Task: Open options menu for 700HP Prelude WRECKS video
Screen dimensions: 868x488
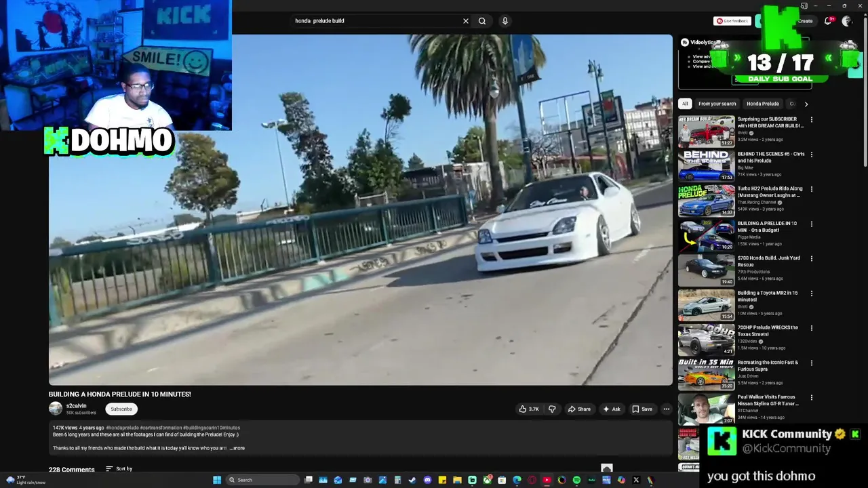Action: coord(812,328)
